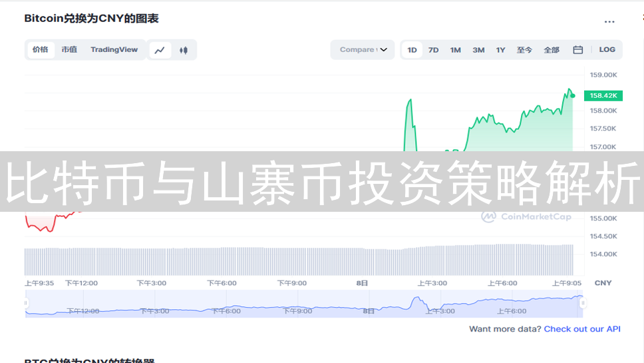644x363 pixels.
Task: Expand the Compare dropdown
Action: point(363,50)
